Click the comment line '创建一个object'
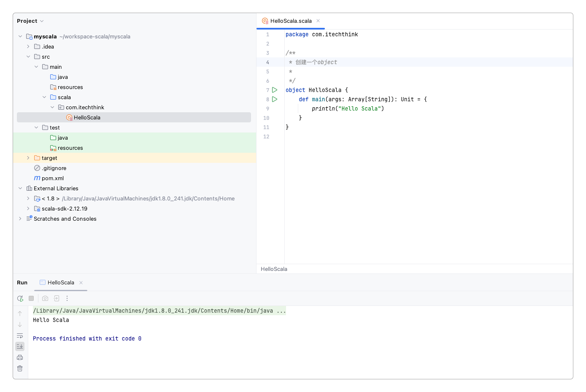Screen dimensions: 586x392 (313, 62)
